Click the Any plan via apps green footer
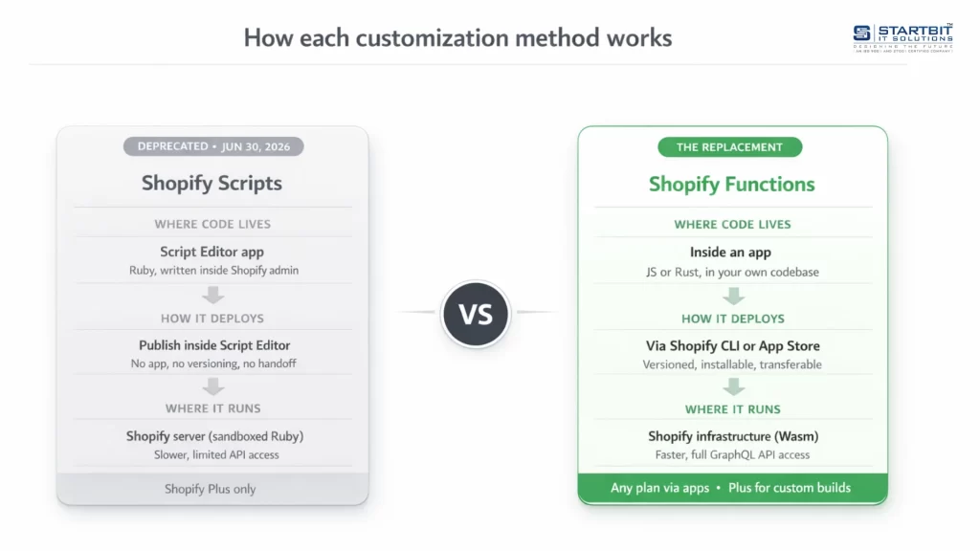980x551 pixels. [x=731, y=488]
